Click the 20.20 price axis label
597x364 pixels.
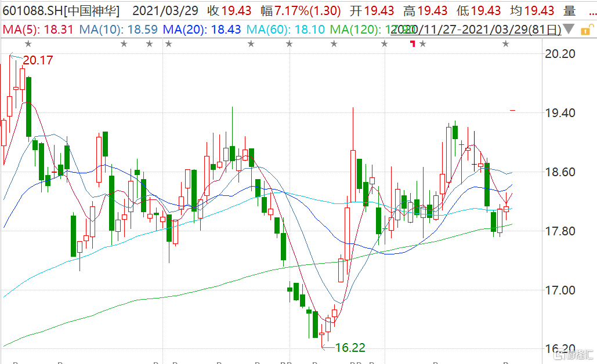pyautogui.click(x=560, y=54)
